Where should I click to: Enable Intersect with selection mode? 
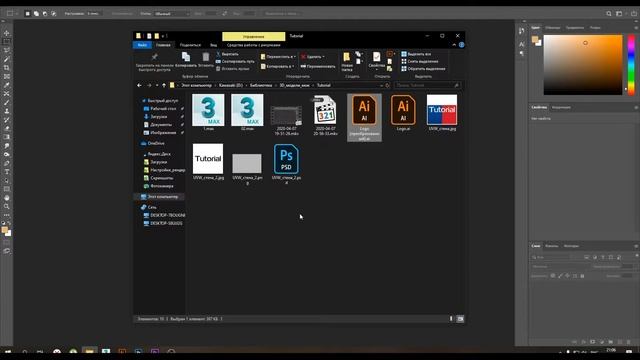(x=53, y=13)
